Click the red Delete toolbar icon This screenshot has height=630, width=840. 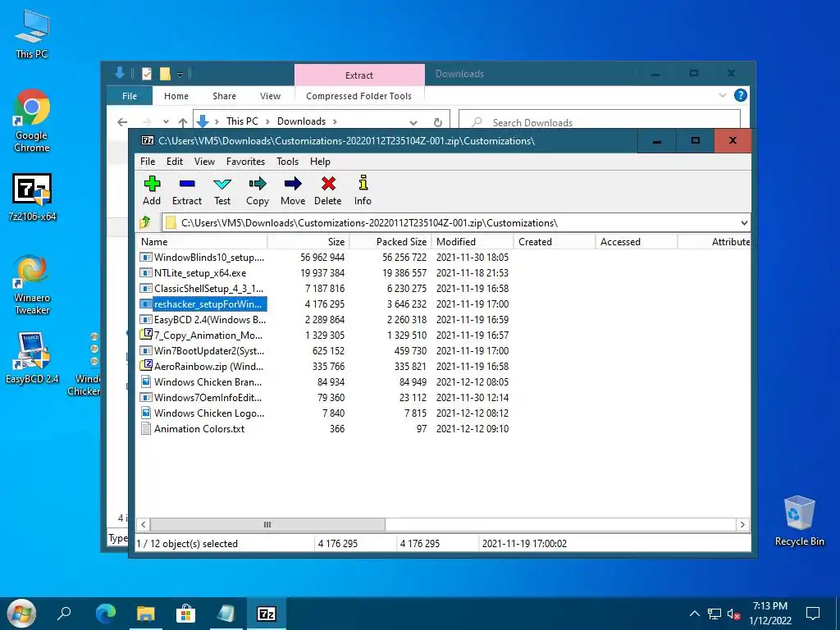(x=328, y=190)
